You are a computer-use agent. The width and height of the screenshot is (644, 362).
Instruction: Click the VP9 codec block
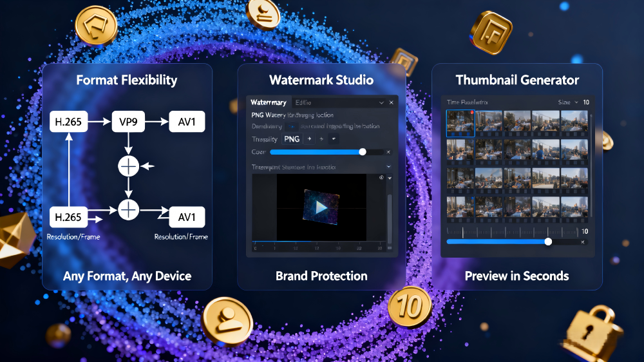pos(130,121)
